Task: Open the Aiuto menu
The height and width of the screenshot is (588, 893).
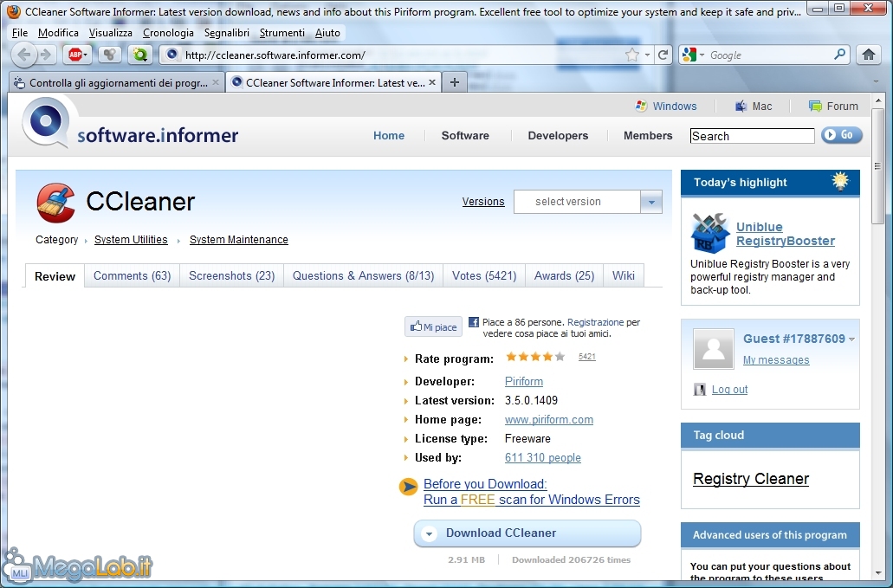Action: click(x=327, y=33)
